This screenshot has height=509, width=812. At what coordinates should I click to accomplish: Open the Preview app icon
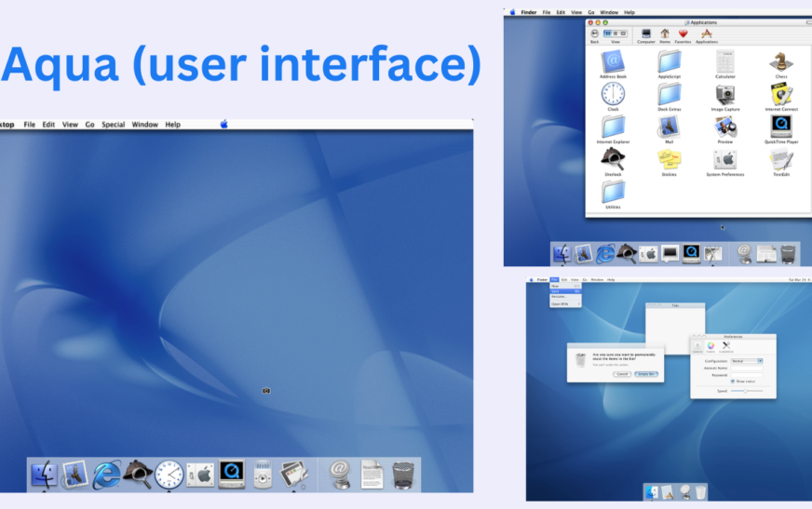(725, 127)
